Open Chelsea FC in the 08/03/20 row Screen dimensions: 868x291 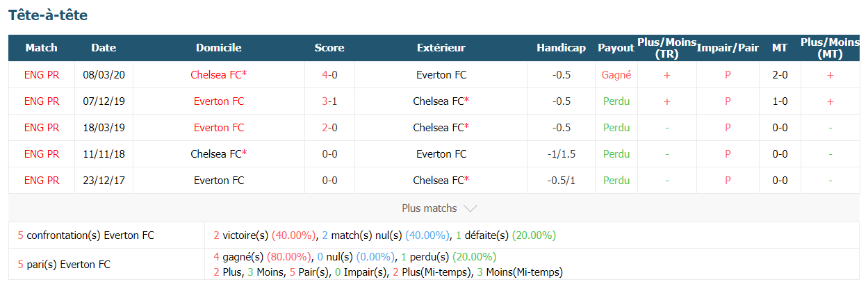pyautogui.click(x=219, y=75)
